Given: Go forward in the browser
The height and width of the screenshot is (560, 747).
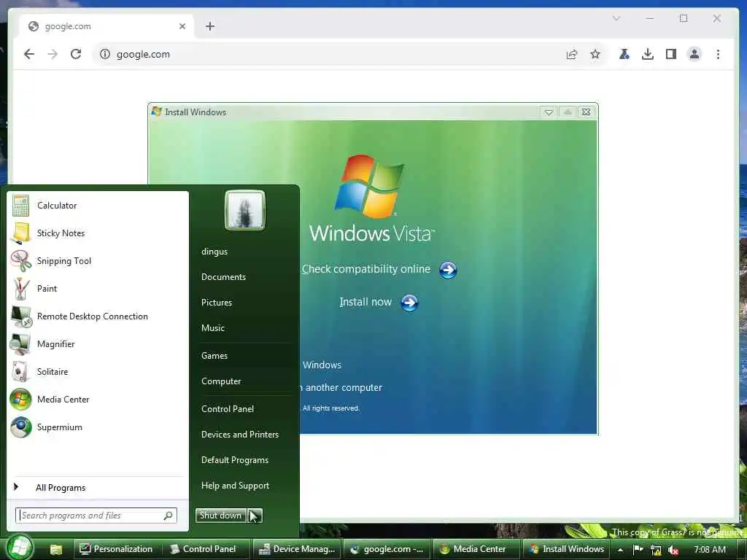Looking at the screenshot, I should pyautogui.click(x=53, y=54).
